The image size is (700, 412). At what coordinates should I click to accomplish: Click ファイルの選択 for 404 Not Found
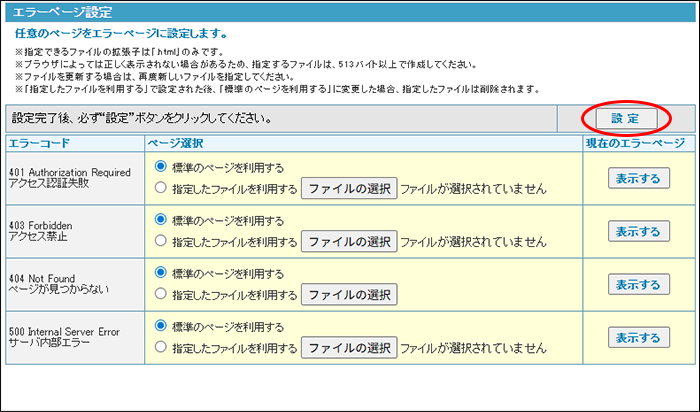[349, 294]
